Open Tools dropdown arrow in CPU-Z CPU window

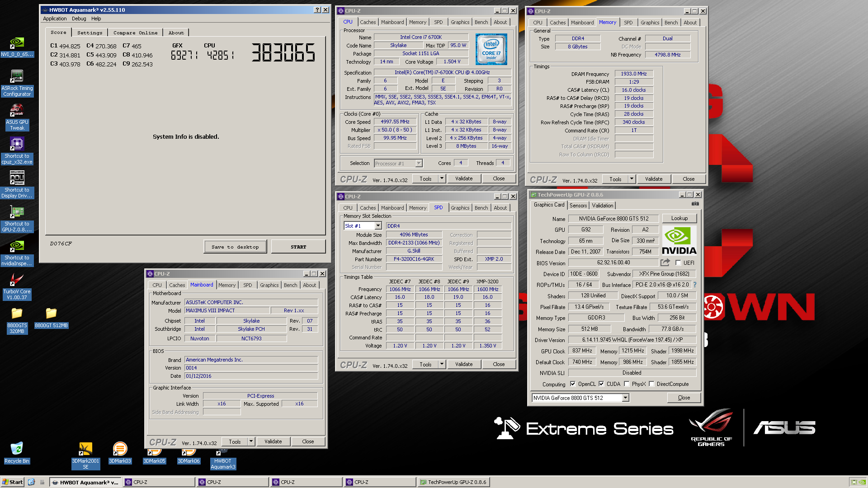(x=442, y=178)
